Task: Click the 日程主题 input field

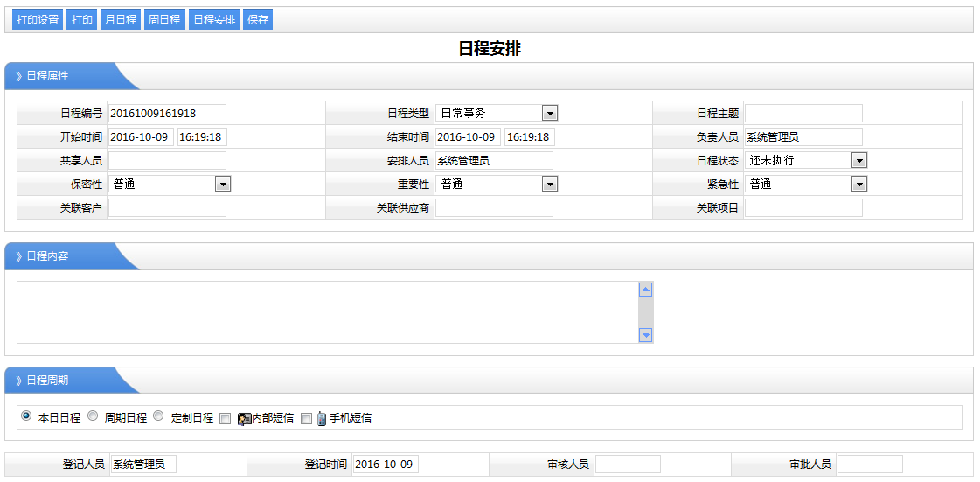Action: 803,113
